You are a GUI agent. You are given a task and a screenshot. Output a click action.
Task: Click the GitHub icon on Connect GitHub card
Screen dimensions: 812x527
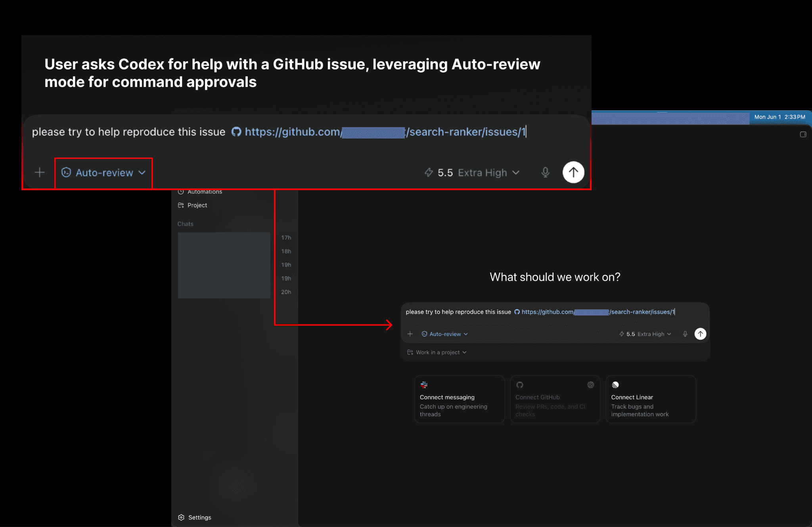[520, 385]
